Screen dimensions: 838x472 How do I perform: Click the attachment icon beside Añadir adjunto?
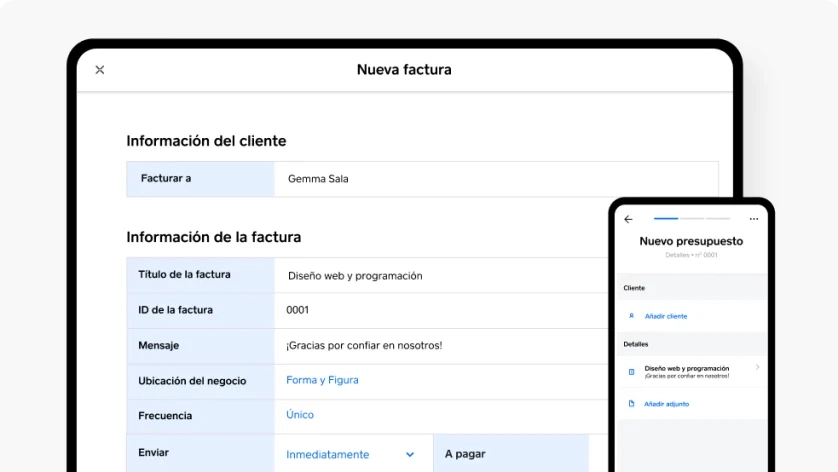pos(631,404)
